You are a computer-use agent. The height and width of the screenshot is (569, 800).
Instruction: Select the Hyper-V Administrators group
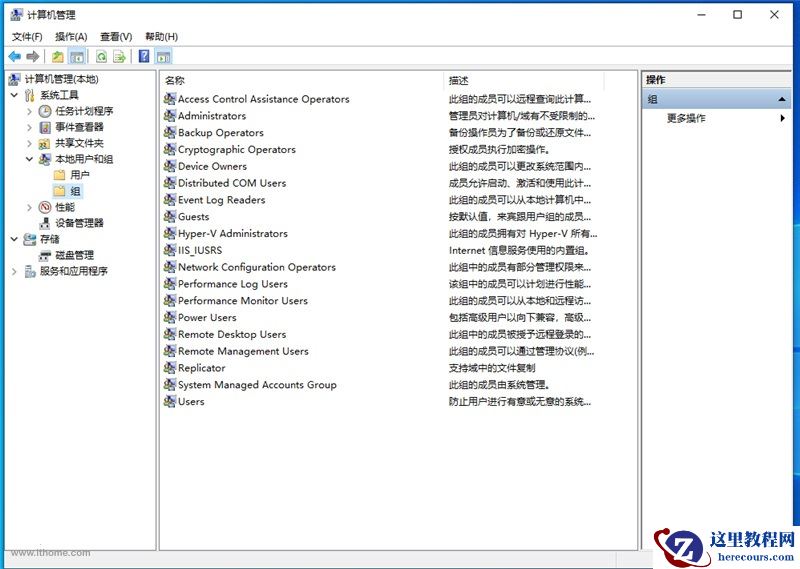[233, 234]
